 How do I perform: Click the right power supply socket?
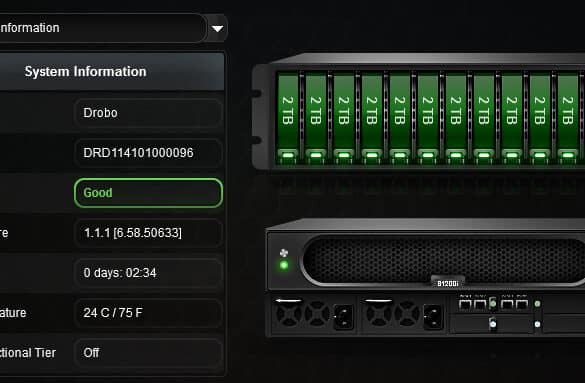pyautogui.click(x=433, y=317)
